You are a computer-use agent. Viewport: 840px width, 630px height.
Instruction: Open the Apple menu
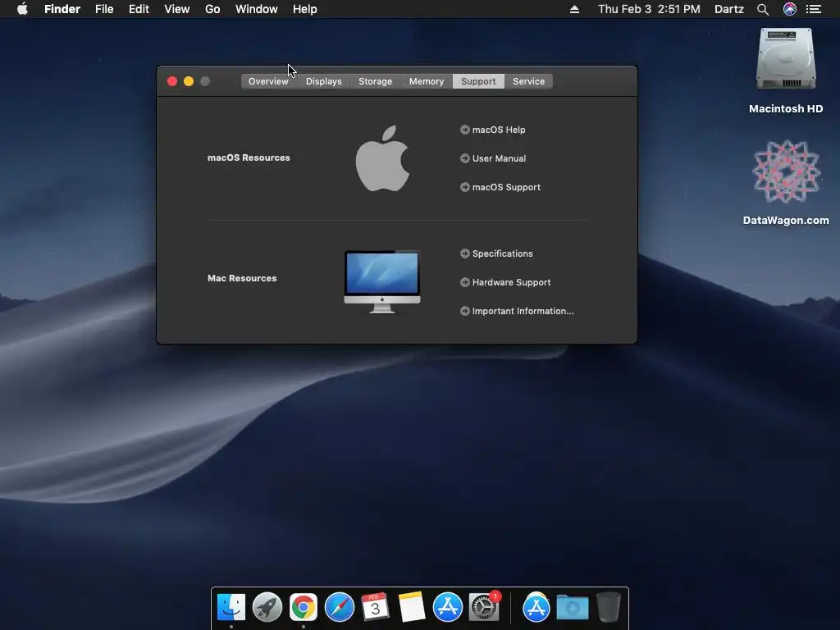(x=22, y=9)
